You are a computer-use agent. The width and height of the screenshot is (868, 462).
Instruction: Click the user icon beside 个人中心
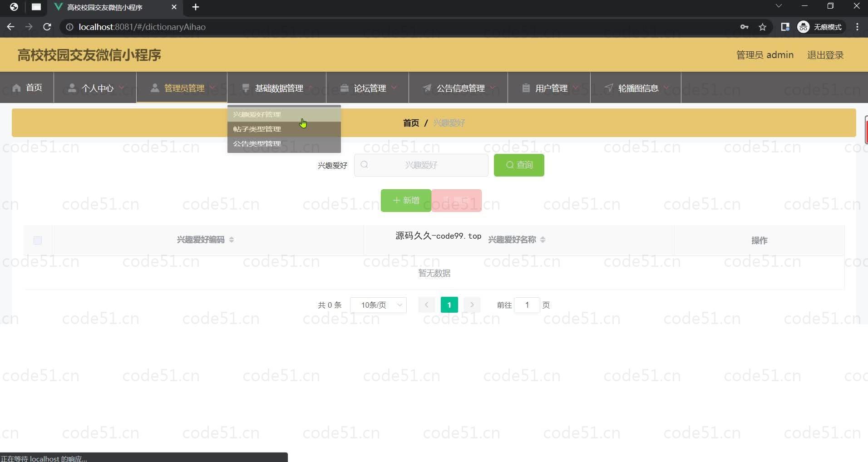(72, 88)
